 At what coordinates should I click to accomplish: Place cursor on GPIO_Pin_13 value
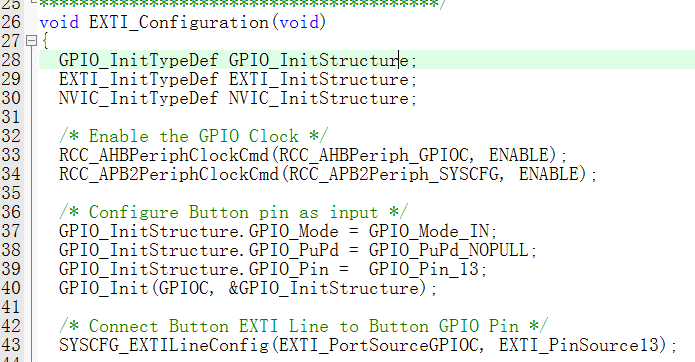424,269
